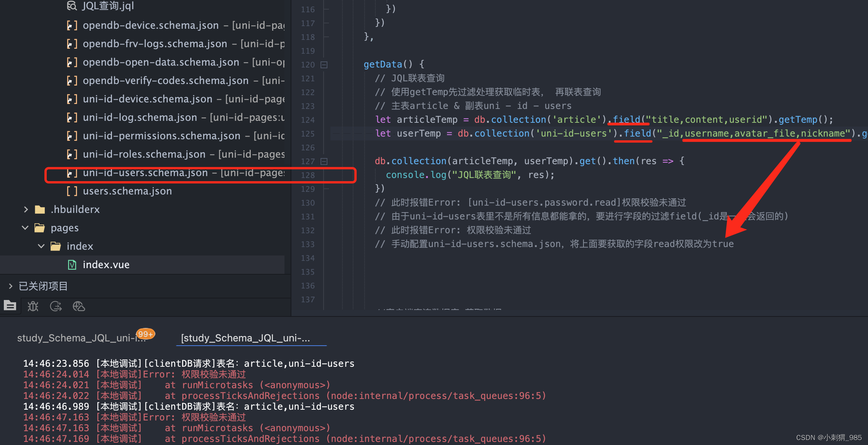Click icon of opendb-frv-logs.schema.json
868x445 pixels.
[72, 44]
